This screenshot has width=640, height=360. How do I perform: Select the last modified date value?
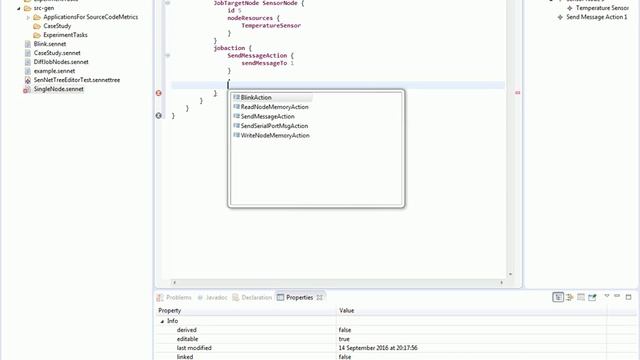click(378, 348)
